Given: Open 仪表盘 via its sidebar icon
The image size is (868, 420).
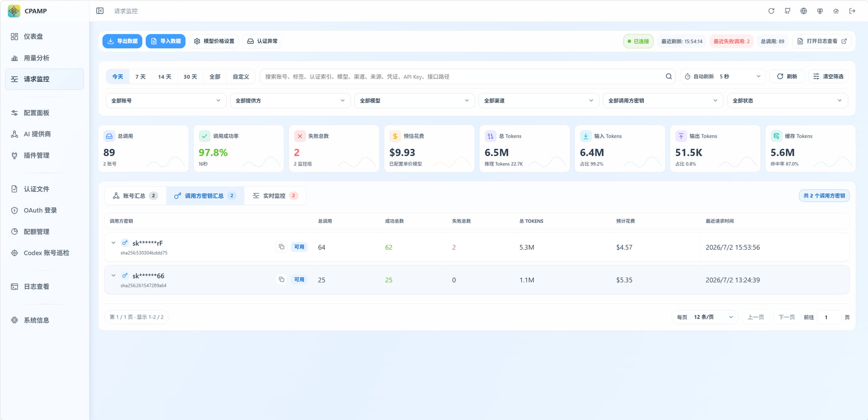Looking at the screenshot, I should [x=14, y=37].
